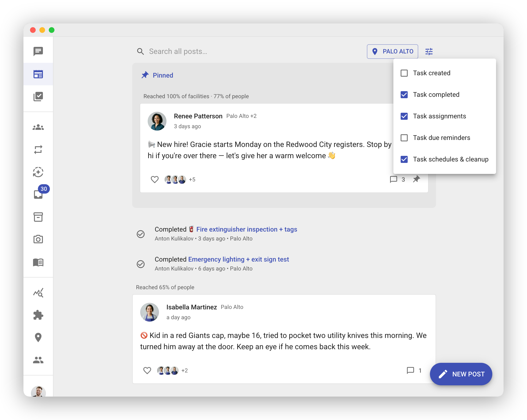Unpin Renee Patterson's post with pin icon
Screen dimensions: 527x420
pos(417,179)
